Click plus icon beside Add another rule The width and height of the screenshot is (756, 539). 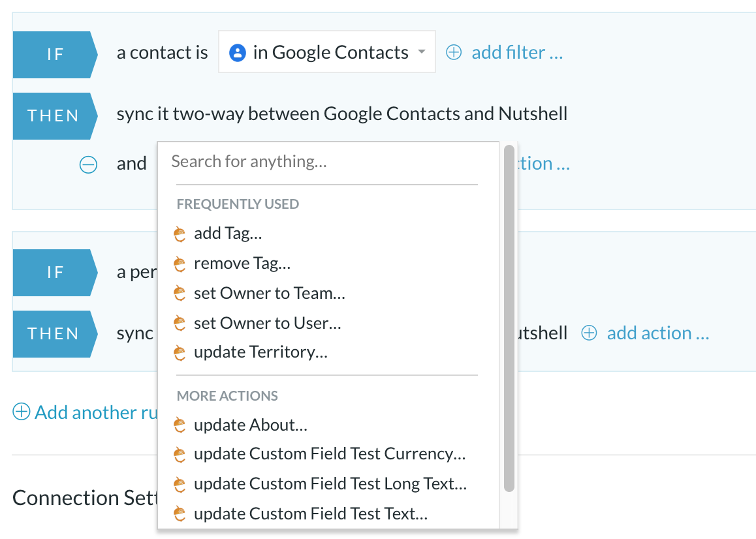[x=21, y=412]
